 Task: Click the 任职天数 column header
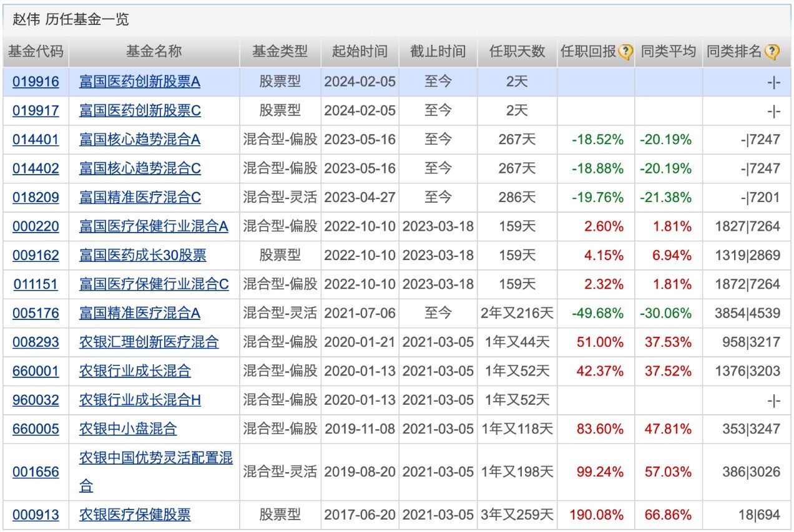(x=517, y=52)
